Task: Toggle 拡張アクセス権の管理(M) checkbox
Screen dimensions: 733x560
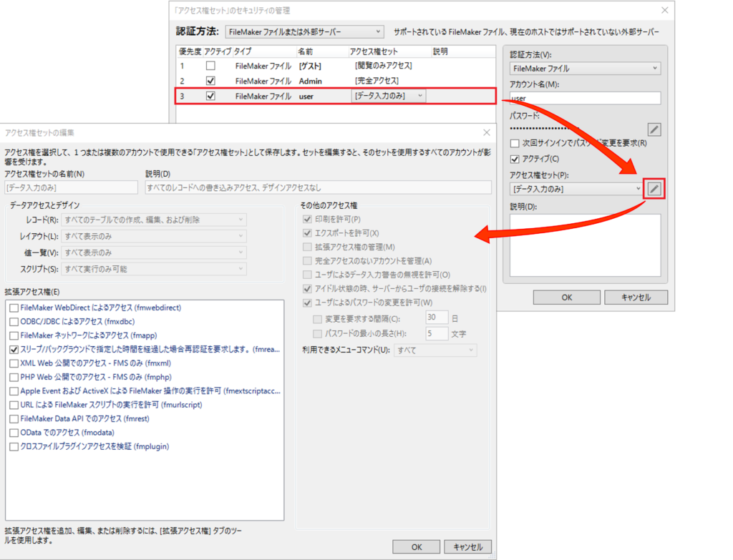Action: click(x=307, y=247)
